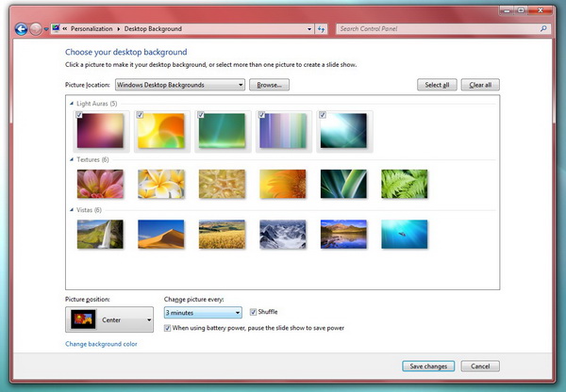This screenshot has height=392, width=566.
Task: Toggle the Shuffle checkbox
Action: pyautogui.click(x=253, y=312)
